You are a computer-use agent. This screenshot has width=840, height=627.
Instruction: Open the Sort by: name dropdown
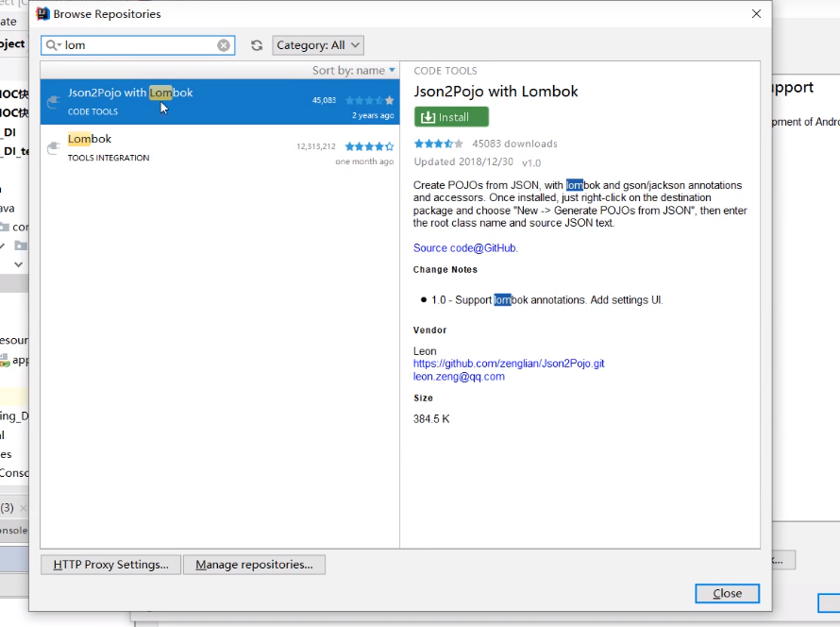(x=354, y=70)
